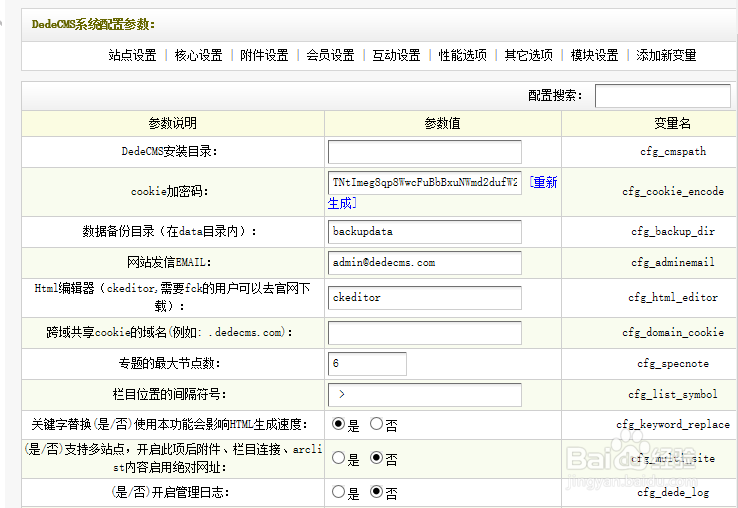738x508 pixels.
Task: Select 否 for 关键字替换
Action: pyautogui.click(x=376, y=424)
